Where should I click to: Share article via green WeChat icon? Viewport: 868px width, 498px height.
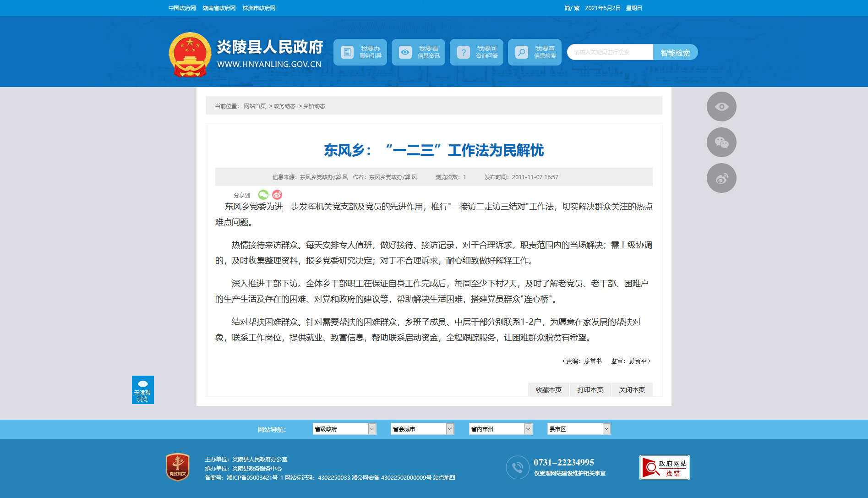[x=263, y=195]
